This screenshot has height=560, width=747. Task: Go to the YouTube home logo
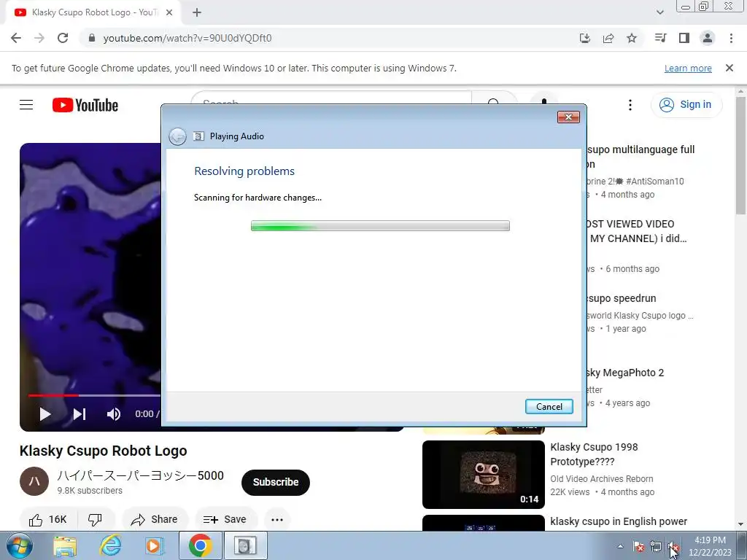pyautogui.click(x=85, y=105)
